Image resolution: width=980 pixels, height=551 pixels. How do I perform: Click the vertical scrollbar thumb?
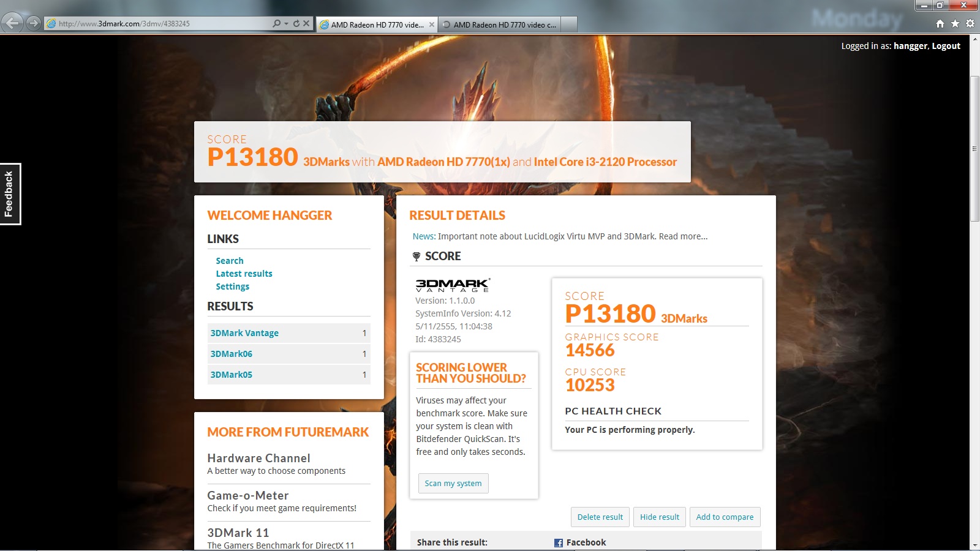click(974, 149)
